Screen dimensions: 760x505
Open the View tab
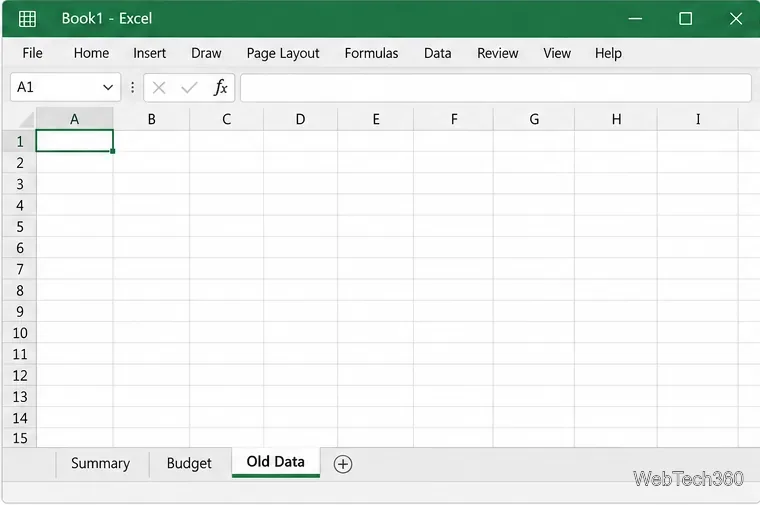(x=556, y=53)
